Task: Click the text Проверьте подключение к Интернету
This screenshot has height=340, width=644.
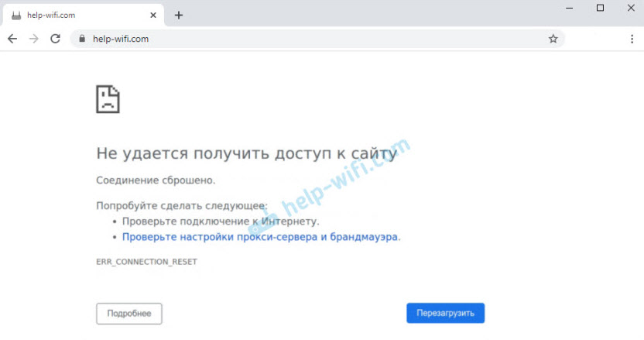Action: (221, 222)
